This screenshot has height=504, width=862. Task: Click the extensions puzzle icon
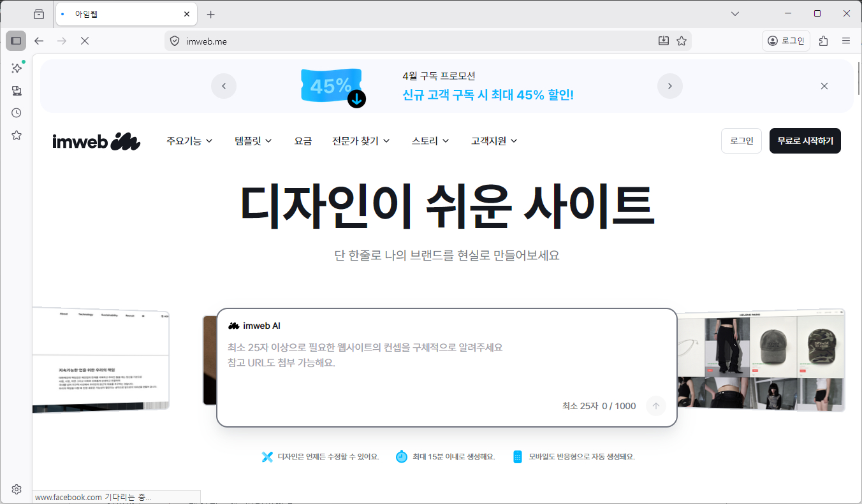823,41
